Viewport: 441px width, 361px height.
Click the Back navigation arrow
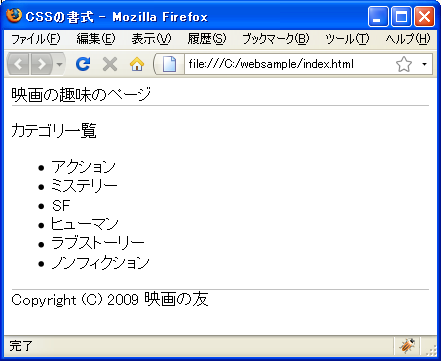pyautogui.click(x=18, y=64)
